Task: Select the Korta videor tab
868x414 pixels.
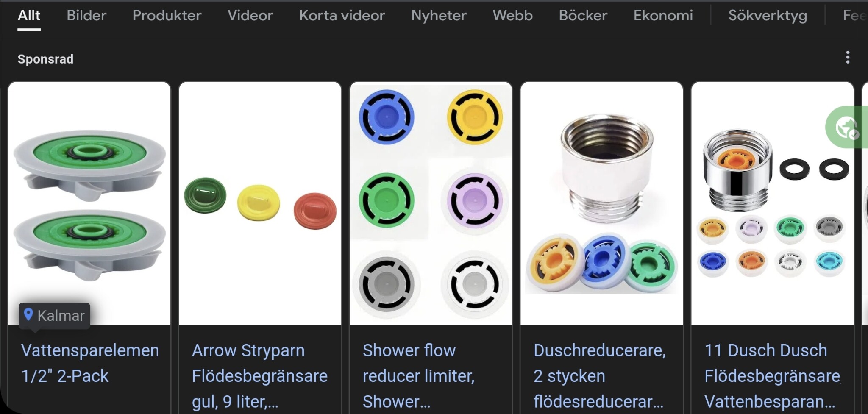Action: point(342,15)
